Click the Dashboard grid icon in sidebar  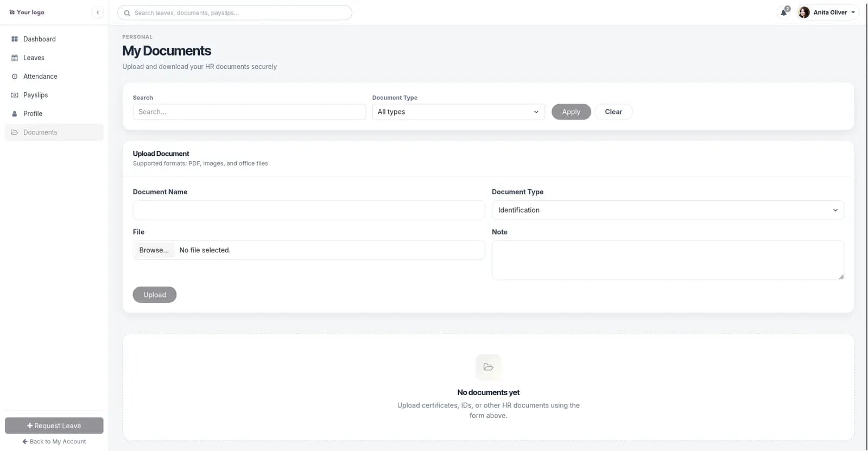tap(15, 39)
